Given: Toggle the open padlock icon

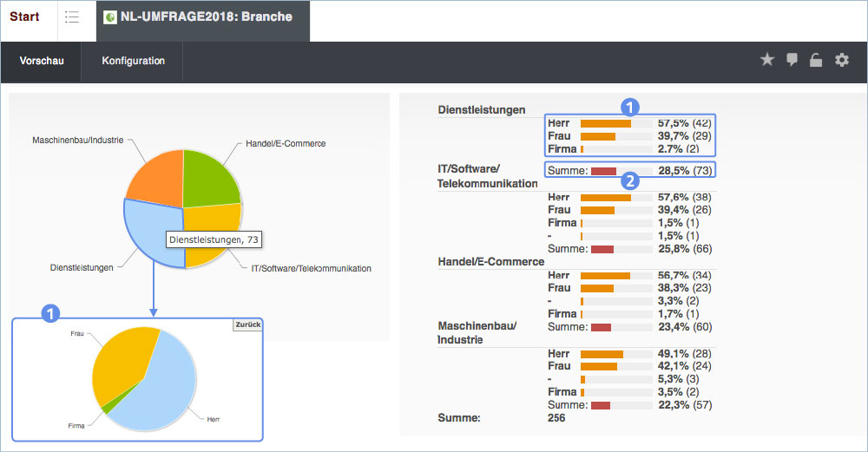Looking at the screenshot, I should click(x=816, y=60).
